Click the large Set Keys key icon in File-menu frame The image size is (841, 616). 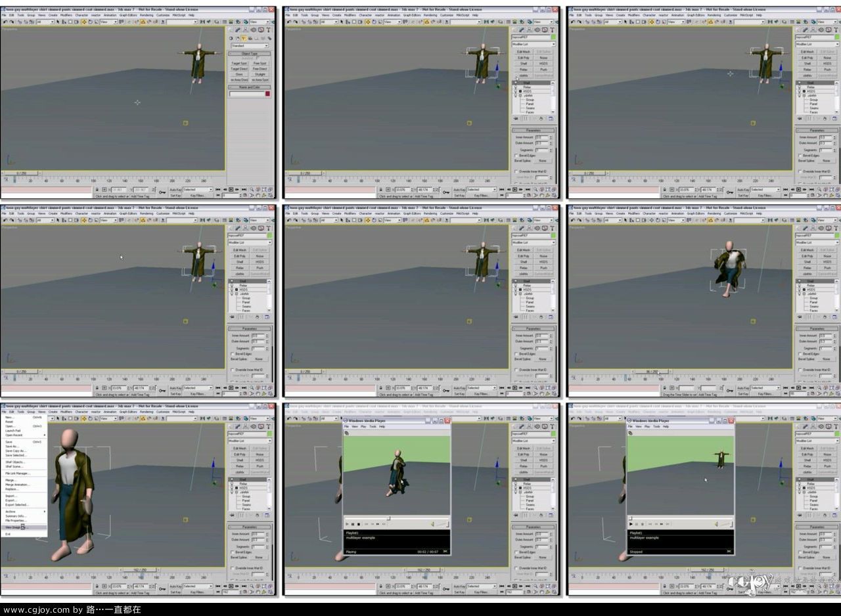click(x=162, y=588)
